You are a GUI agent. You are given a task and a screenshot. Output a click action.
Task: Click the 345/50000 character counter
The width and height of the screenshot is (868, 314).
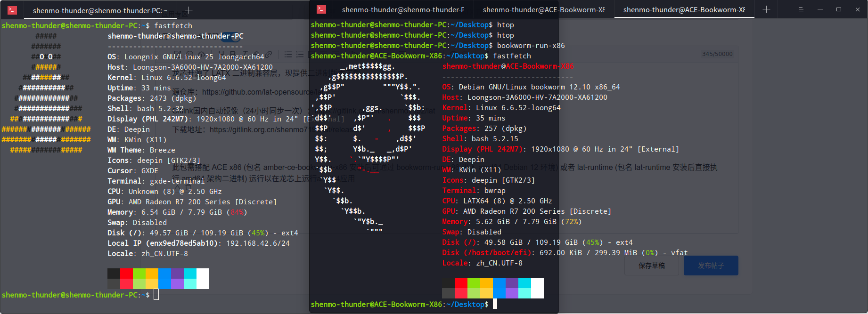point(717,54)
